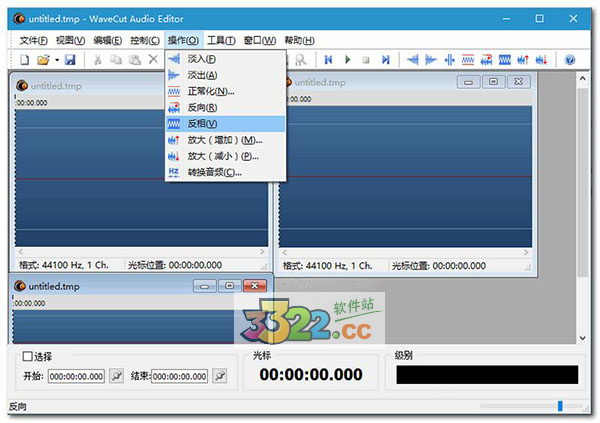The width and height of the screenshot is (600, 423).
Task: Click the pick button beside the 结束 field
Action: point(220,376)
